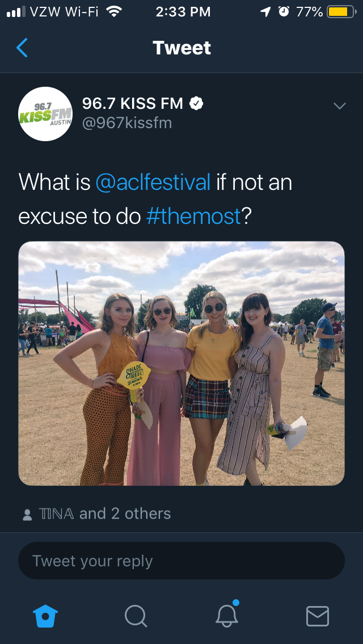Screen dimensions: 363x644
Task: Tap the verified badge icon
Action: coord(196,104)
